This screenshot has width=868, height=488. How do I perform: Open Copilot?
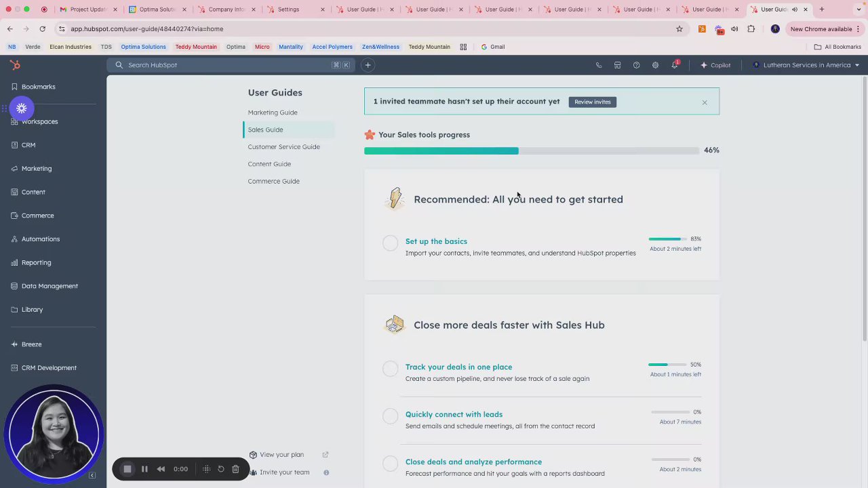coord(715,65)
